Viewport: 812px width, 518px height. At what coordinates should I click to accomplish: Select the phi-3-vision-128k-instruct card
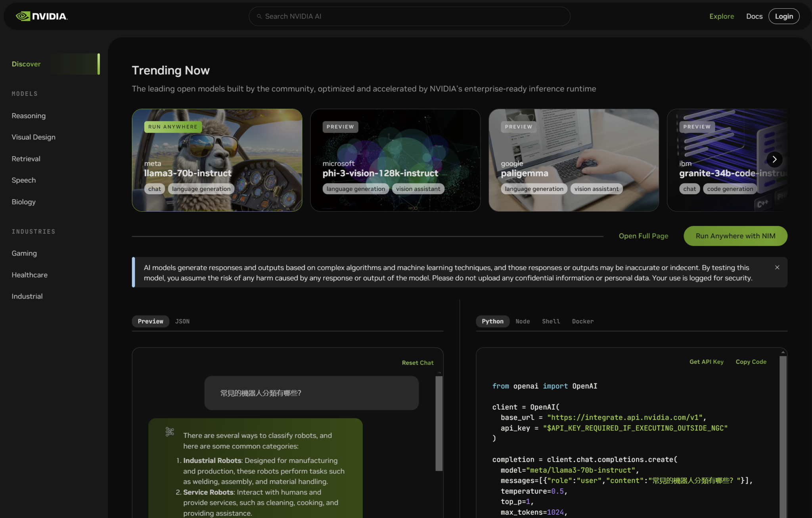395,160
